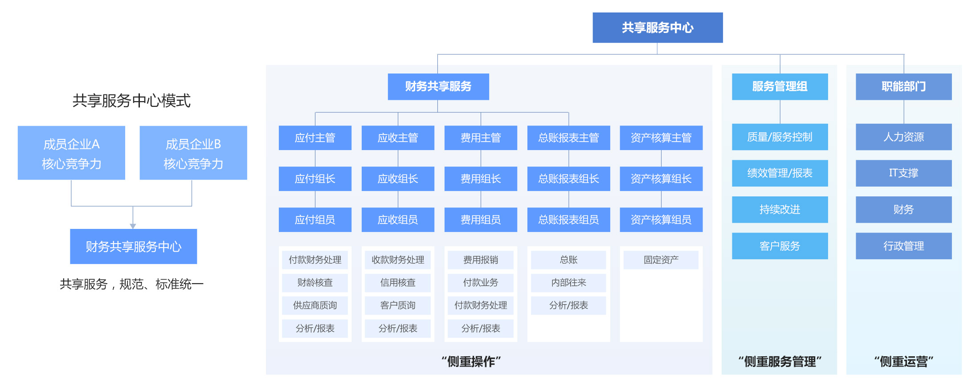Click the 财务共享服务中心 box
The image size is (980, 387).
click(x=133, y=246)
